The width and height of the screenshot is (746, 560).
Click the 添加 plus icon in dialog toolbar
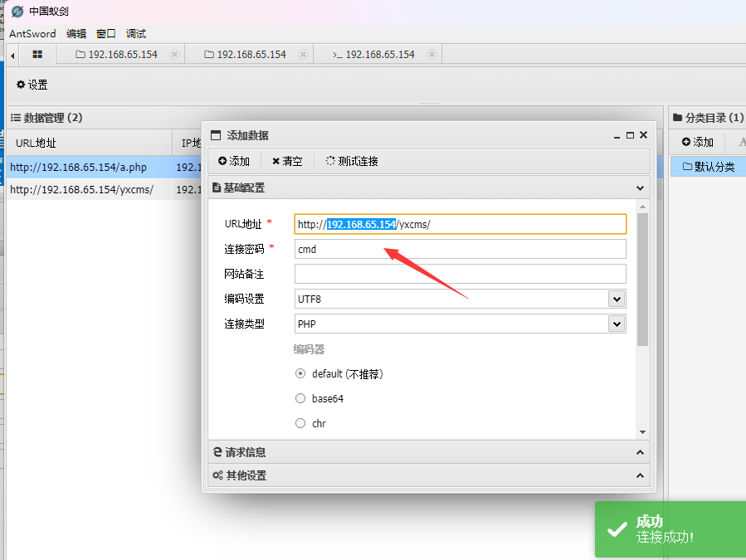coord(234,161)
